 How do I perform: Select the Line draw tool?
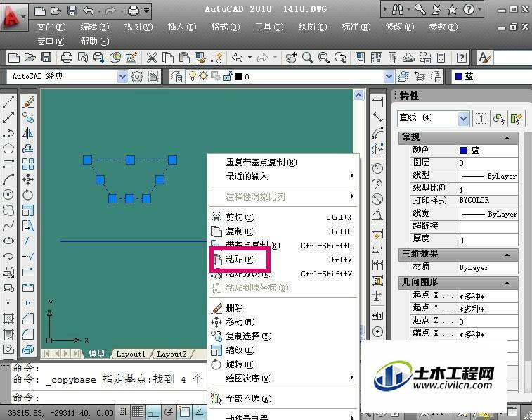pyautogui.click(x=8, y=102)
